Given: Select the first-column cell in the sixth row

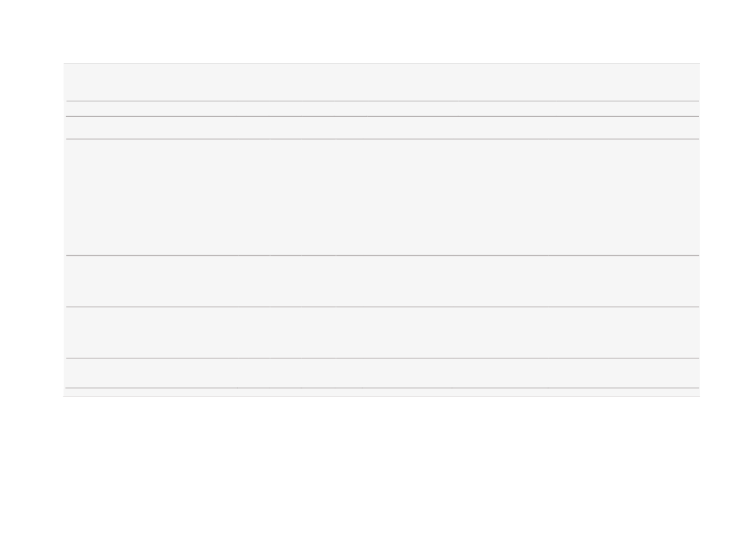Looking at the screenshot, I should (152, 333).
